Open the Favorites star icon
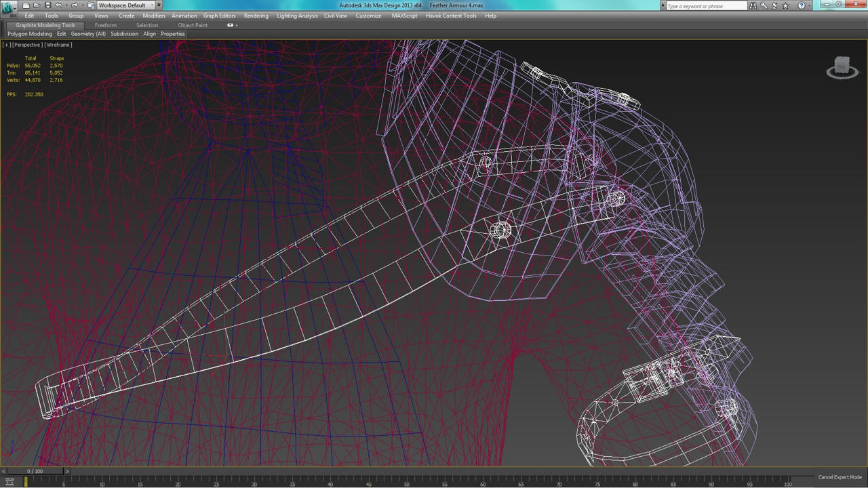The image size is (868, 488). click(x=785, y=5)
